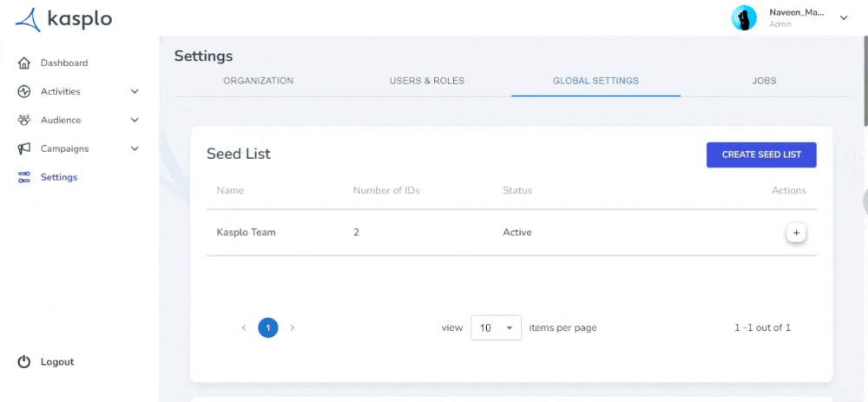This screenshot has height=402, width=868.
Task: Open Settings in the sidebar
Action: [59, 177]
